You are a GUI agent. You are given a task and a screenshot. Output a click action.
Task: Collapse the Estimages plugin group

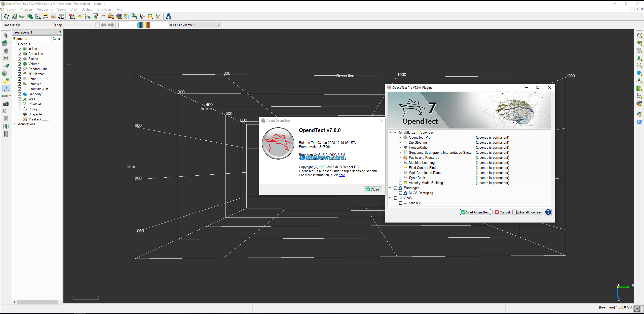point(390,188)
